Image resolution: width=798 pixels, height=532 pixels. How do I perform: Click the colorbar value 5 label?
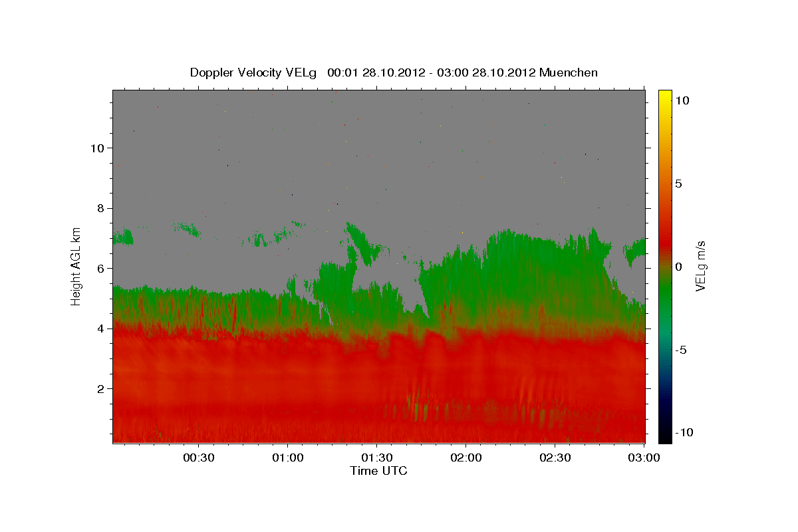[678, 184]
